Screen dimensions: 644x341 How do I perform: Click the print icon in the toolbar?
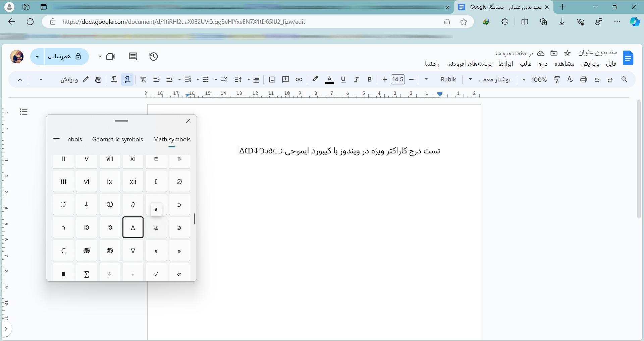584,80
